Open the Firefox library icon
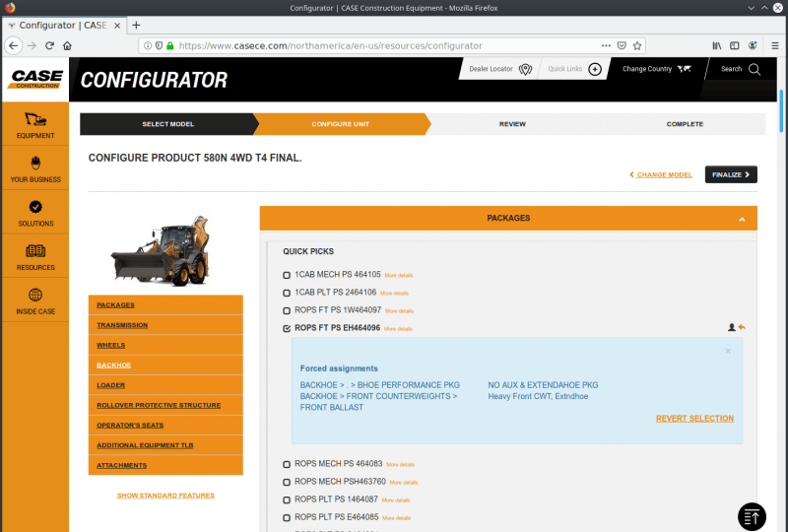788x532 pixels. (x=717, y=45)
